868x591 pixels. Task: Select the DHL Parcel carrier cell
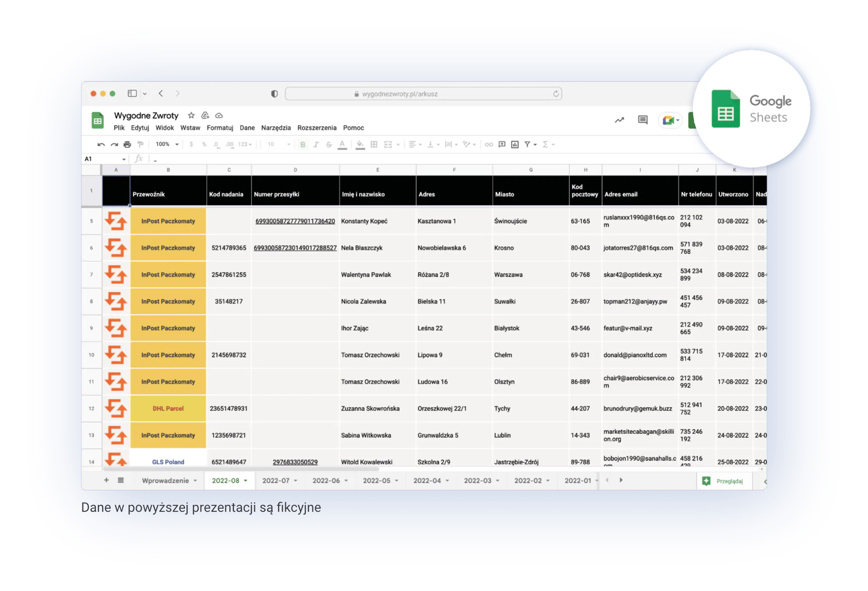[168, 408]
